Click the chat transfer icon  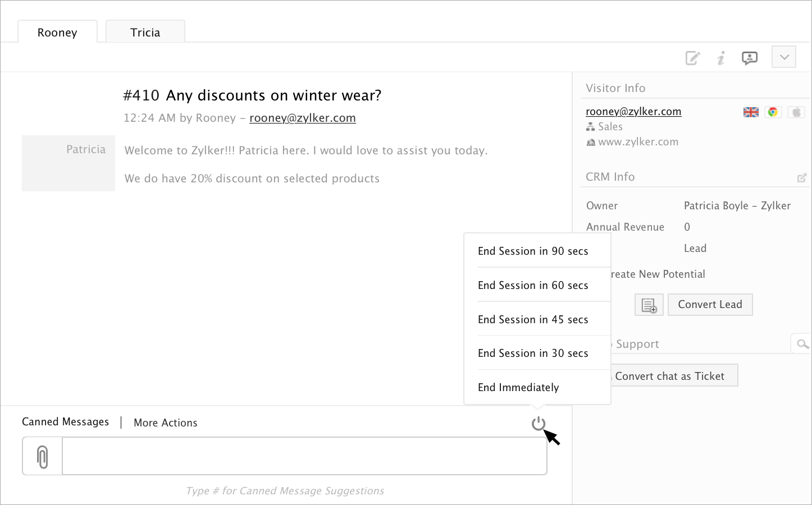click(750, 58)
